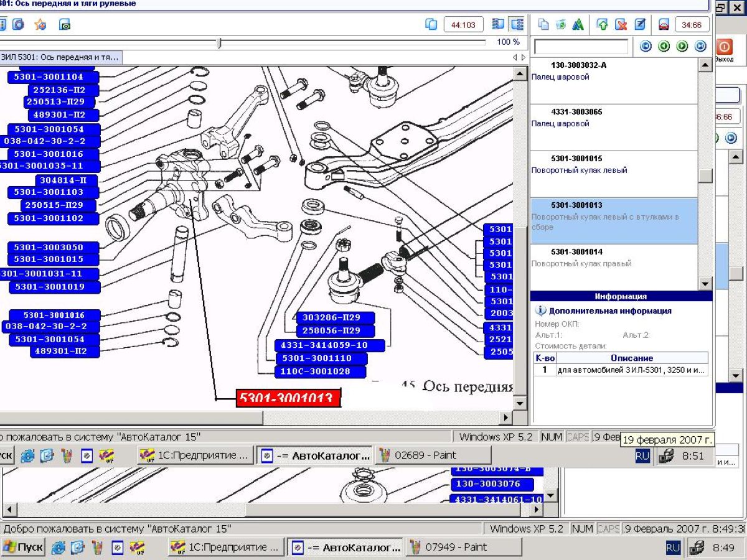747x560 pixels.
Task: Select diagram label 5301-3001103
Action: [54, 193]
